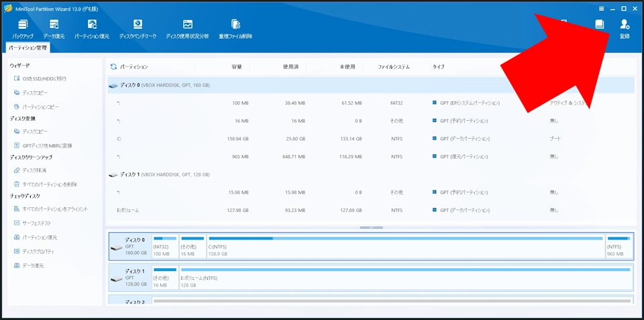Open the manual book icon beside 登録
The image size is (644, 320).
point(600,24)
